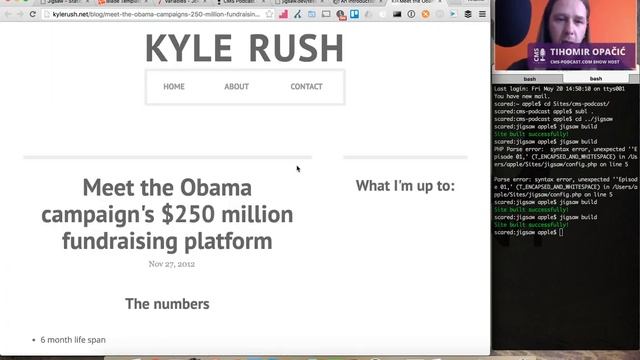The height and width of the screenshot is (360, 640).
Task: Click the orange circle extension icon
Action: tap(425, 14)
